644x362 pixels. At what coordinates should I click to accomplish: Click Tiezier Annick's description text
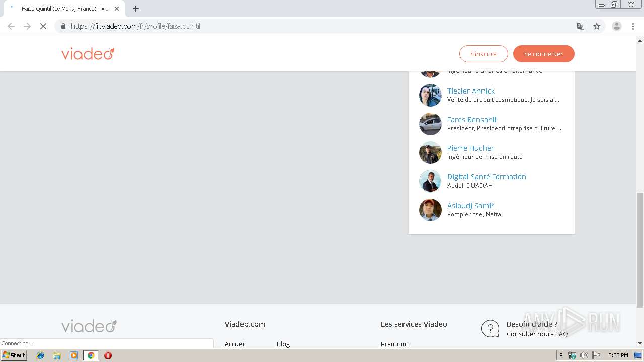point(503,100)
